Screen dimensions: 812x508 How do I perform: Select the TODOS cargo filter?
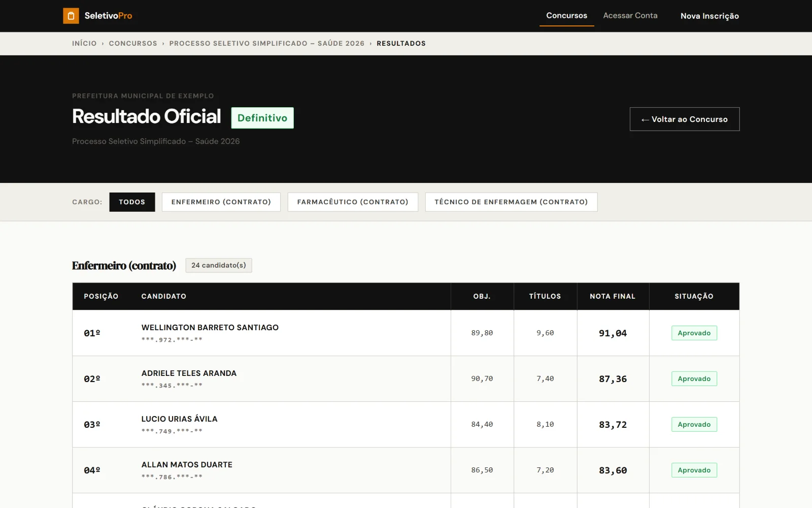tap(132, 202)
